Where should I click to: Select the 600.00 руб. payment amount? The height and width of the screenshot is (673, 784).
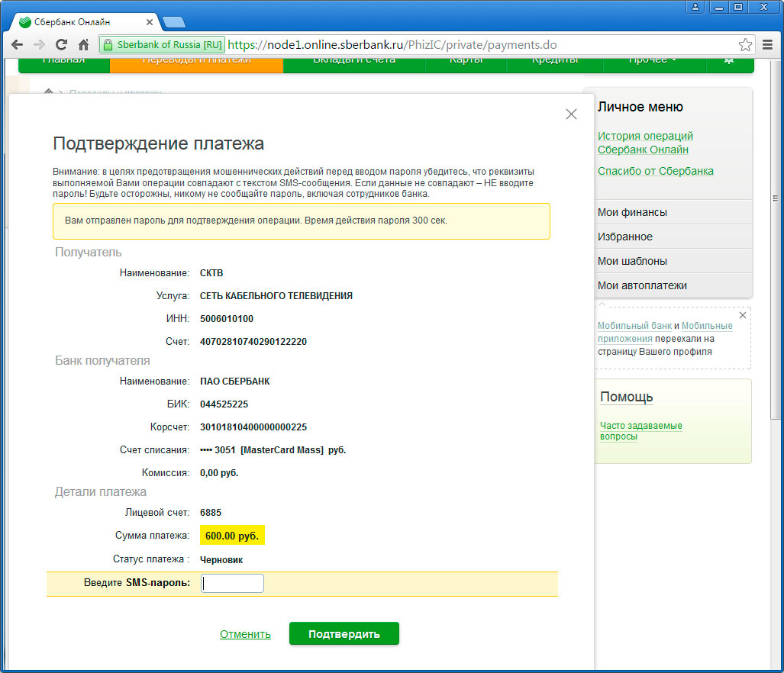(232, 536)
